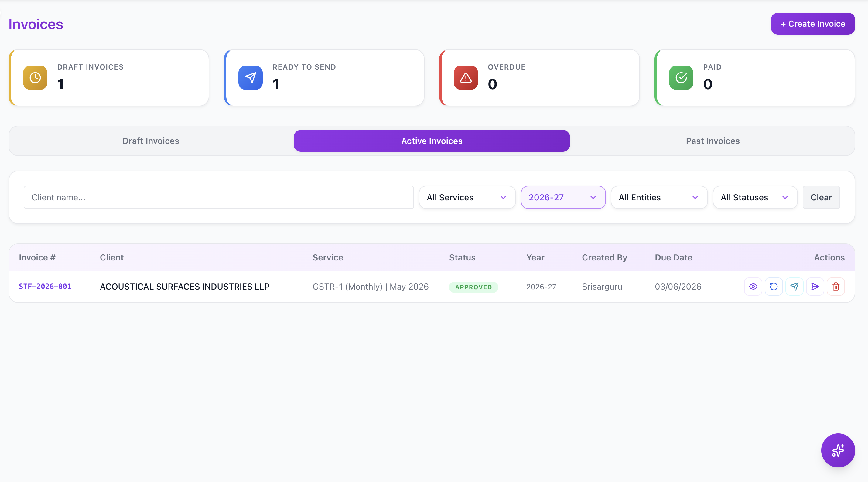View invoice STF-2026-001 with eye icon
The height and width of the screenshot is (482, 868).
click(x=753, y=287)
